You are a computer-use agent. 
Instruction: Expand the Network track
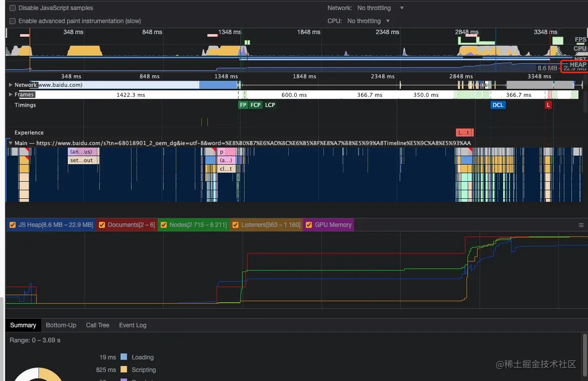pos(11,85)
